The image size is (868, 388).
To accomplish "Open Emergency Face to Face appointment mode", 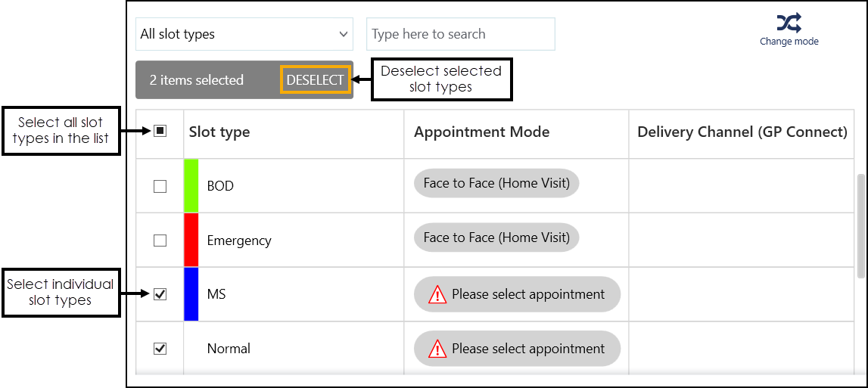I will [x=496, y=237].
